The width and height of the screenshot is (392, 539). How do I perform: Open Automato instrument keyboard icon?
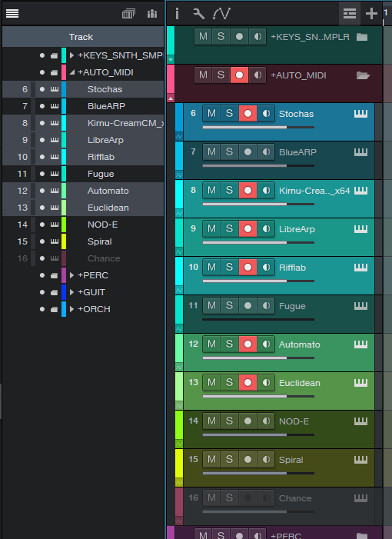[x=360, y=344]
